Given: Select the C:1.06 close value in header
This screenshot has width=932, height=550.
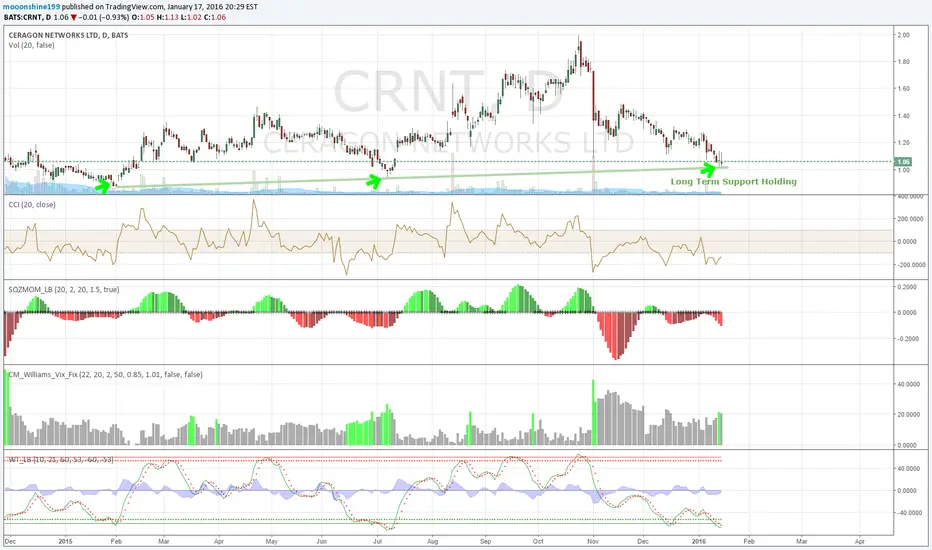Looking at the screenshot, I should coord(215,17).
